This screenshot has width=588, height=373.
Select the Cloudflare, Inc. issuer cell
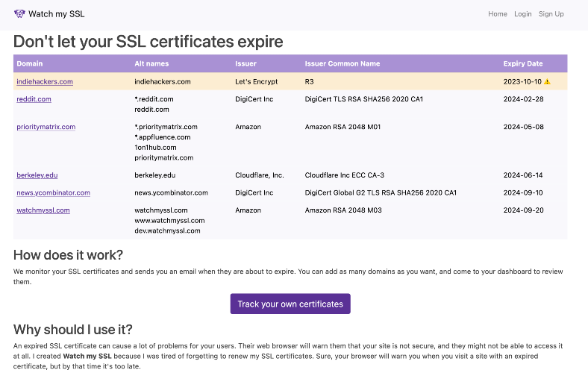[260, 175]
